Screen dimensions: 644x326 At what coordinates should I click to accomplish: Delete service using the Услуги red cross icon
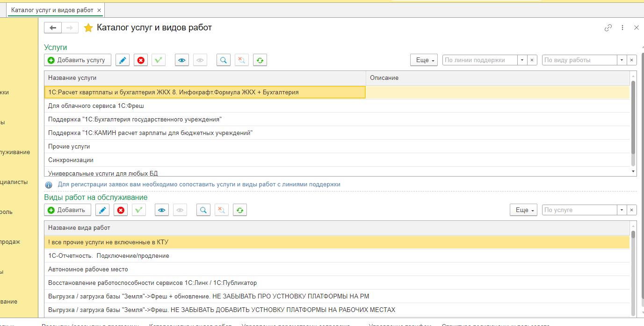click(141, 60)
